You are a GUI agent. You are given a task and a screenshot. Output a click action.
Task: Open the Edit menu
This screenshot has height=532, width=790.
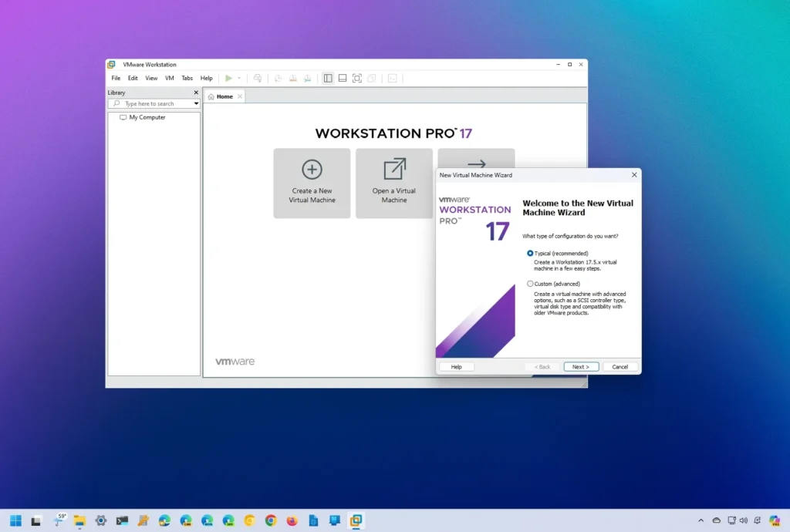coord(133,78)
